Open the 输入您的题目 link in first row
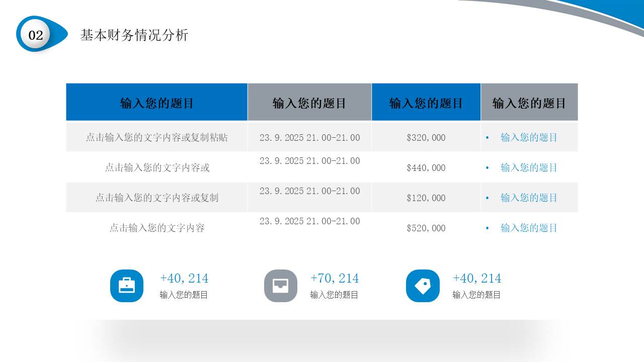The height and width of the screenshot is (362, 644). 529,137
